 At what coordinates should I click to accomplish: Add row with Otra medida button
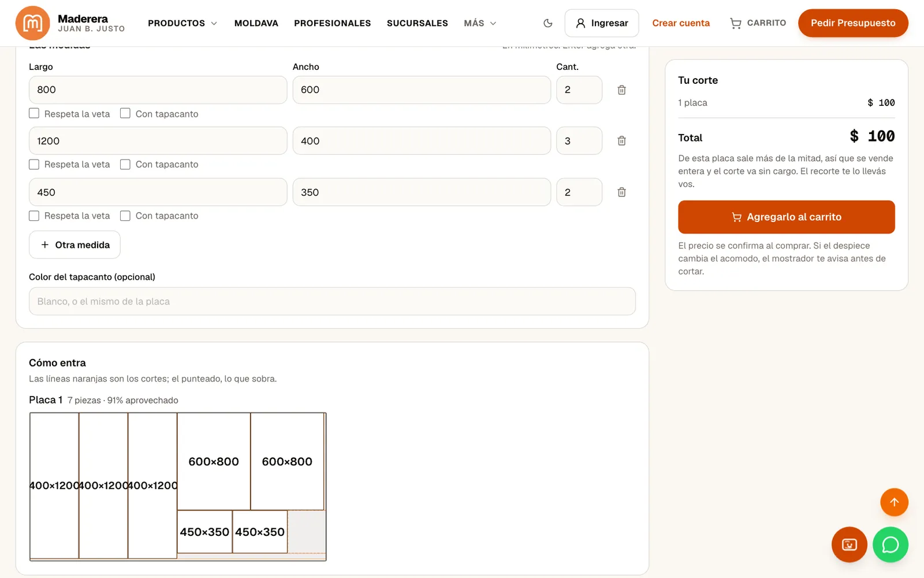click(74, 244)
